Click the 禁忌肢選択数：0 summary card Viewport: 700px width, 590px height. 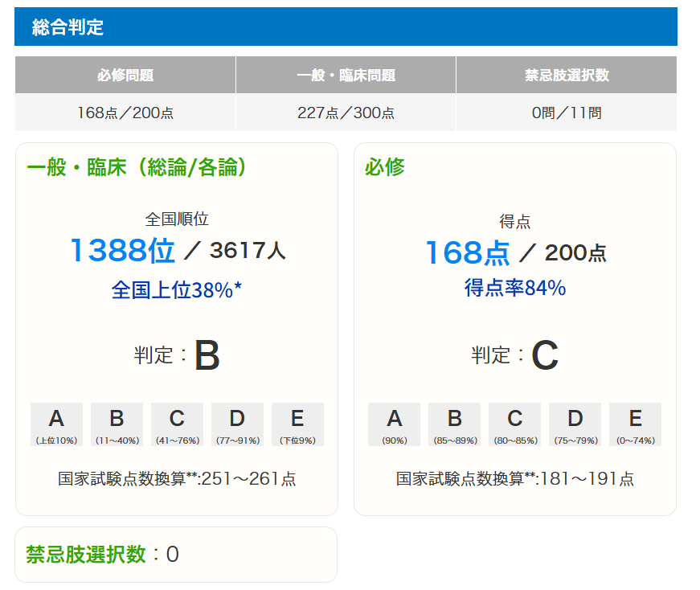(x=176, y=555)
